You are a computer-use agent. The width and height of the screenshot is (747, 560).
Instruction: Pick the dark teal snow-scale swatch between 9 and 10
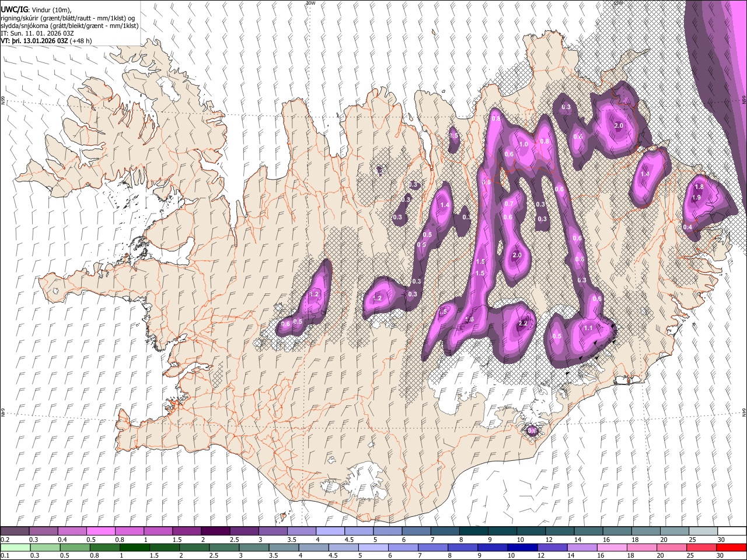502,531
